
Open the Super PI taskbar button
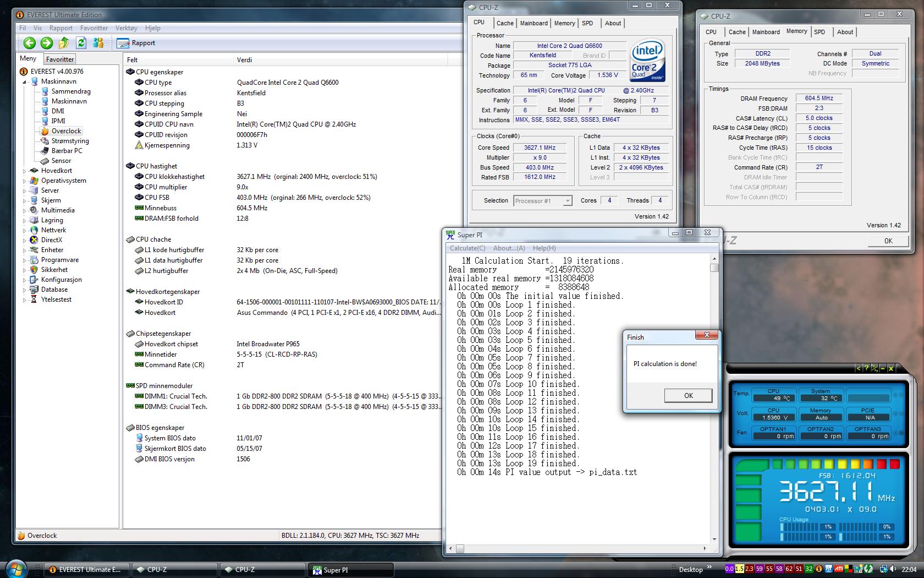coord(351,570)
